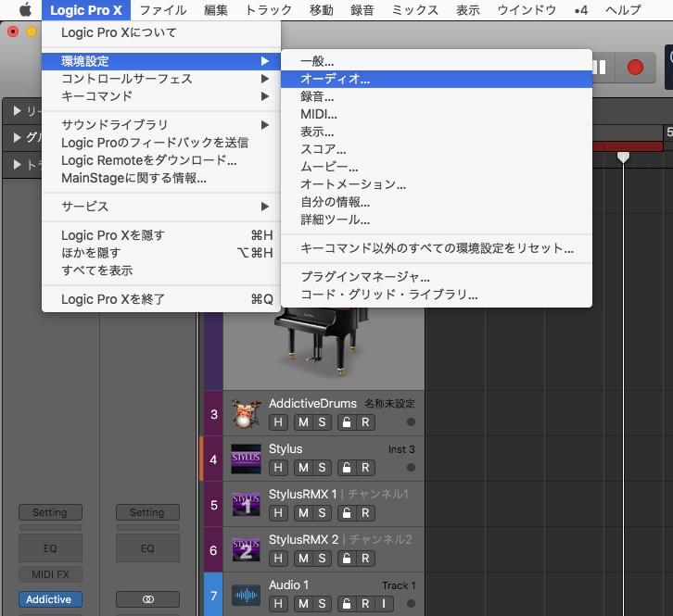Mute the Audio 1 track
Image resolution: width=673 pixels, height=616 pixels.
pos(303,604)
